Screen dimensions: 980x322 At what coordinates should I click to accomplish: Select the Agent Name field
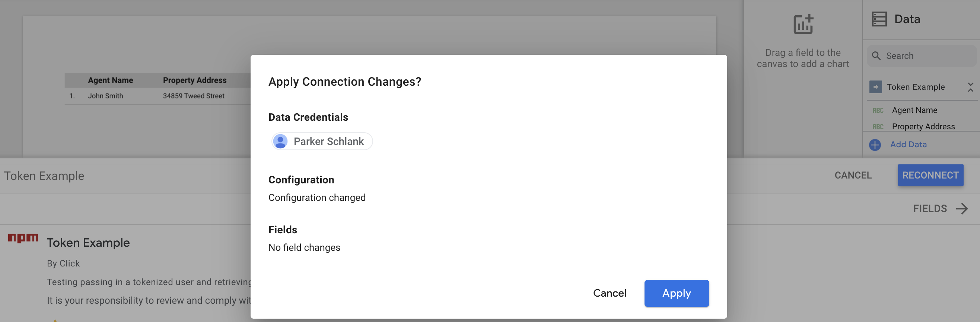tap(914, 110)
